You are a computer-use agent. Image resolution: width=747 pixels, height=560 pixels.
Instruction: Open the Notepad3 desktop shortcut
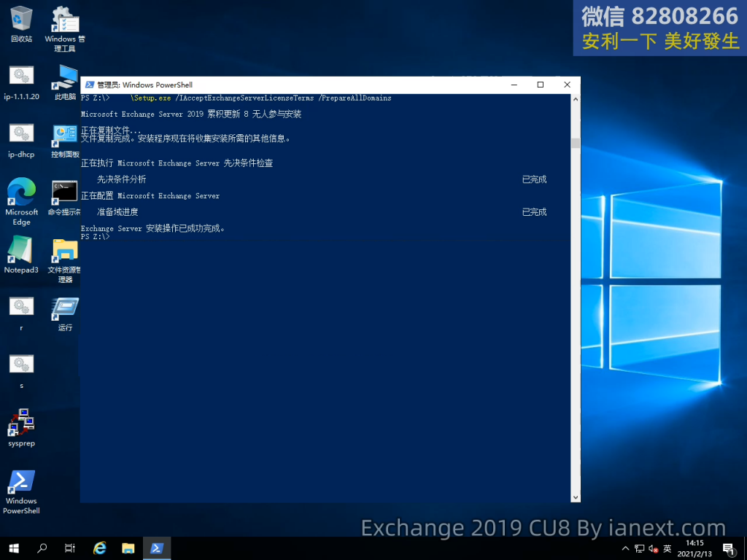pos(21,252)
